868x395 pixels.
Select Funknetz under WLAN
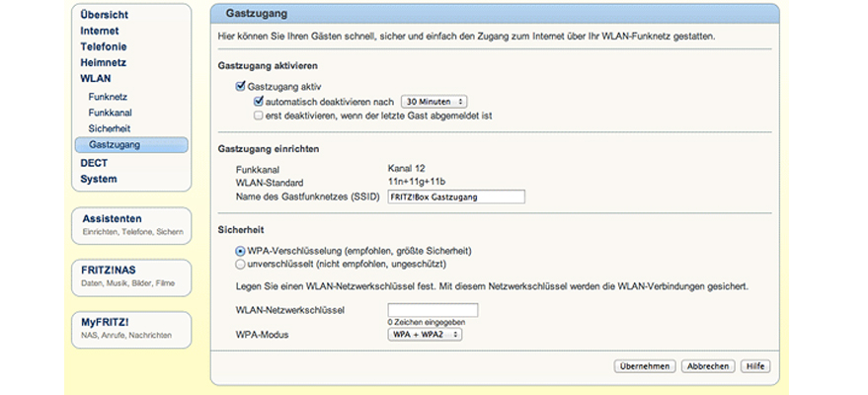tap(108, 97)
